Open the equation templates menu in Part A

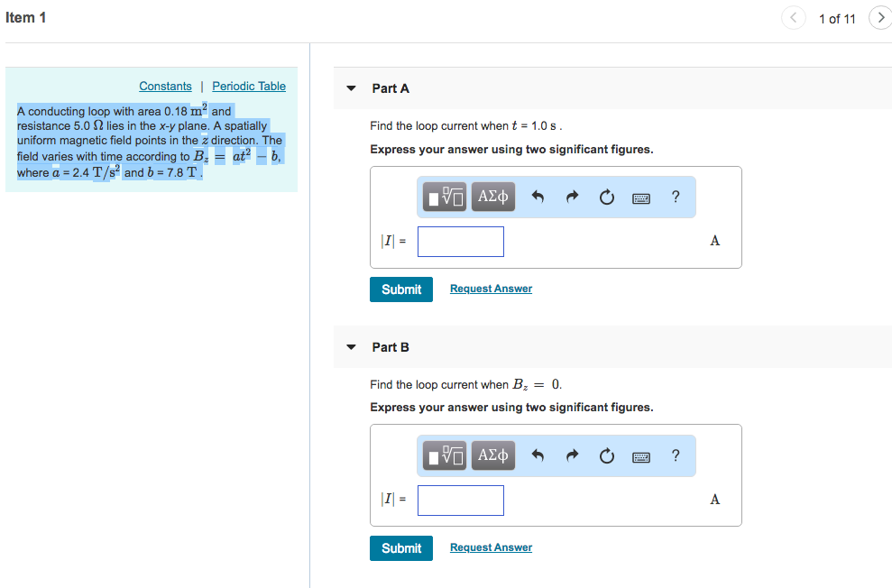pyautogui.click(x=444, y=197)
